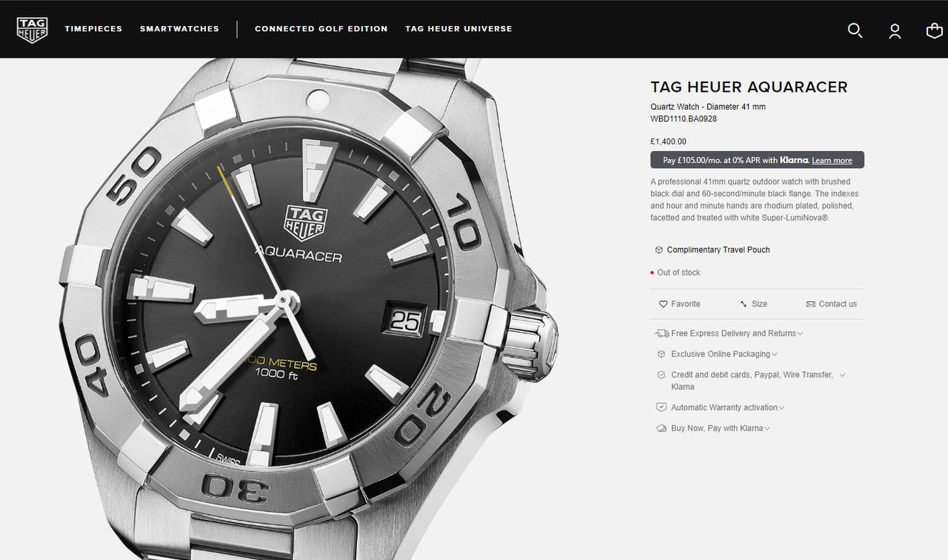This screenshot has height=560, width=948.
Task: Click the Complimentary Travel Pouch box icon
Action: click(x=658, y=250)
